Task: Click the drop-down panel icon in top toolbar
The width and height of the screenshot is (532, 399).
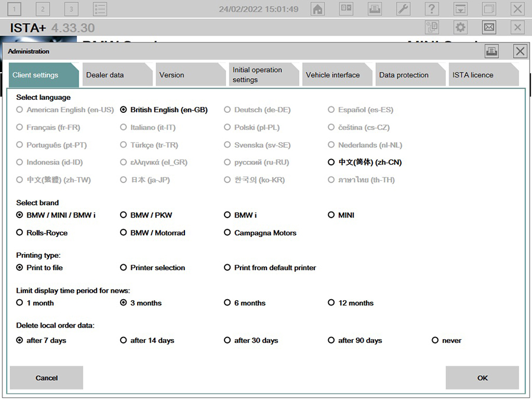Action: coord(460,9)
